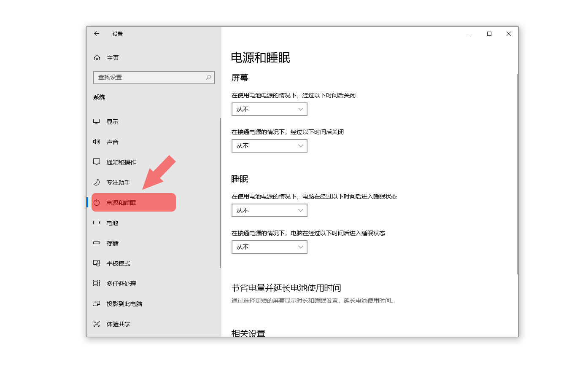Open 电池 settings in the sidebar
Screen dimensions: 588x365
pos(112,223)
